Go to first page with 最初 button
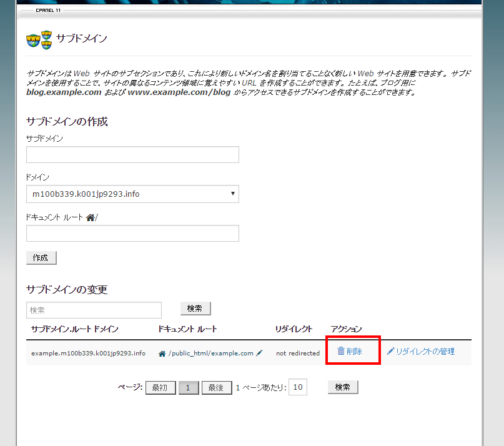 coord(160,388)
